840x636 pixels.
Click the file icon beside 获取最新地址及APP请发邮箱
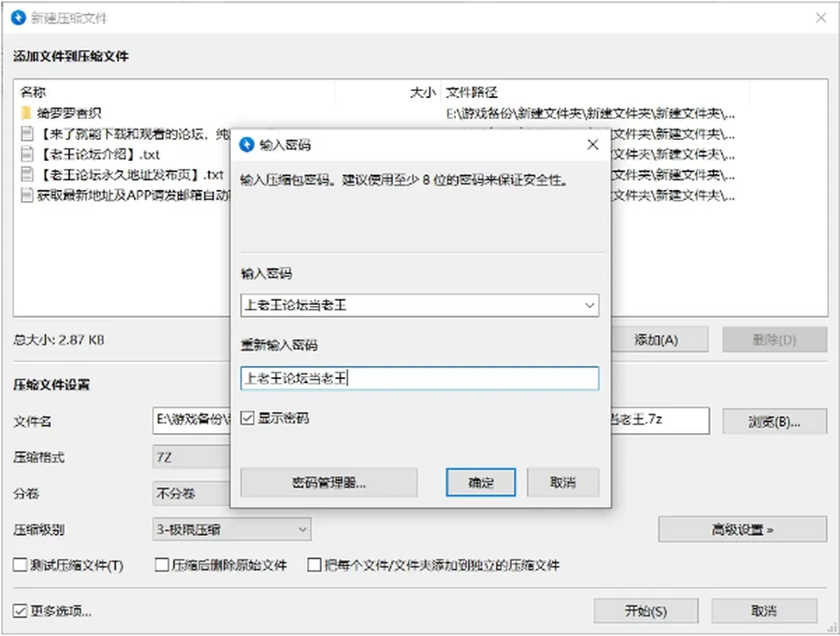26,195
